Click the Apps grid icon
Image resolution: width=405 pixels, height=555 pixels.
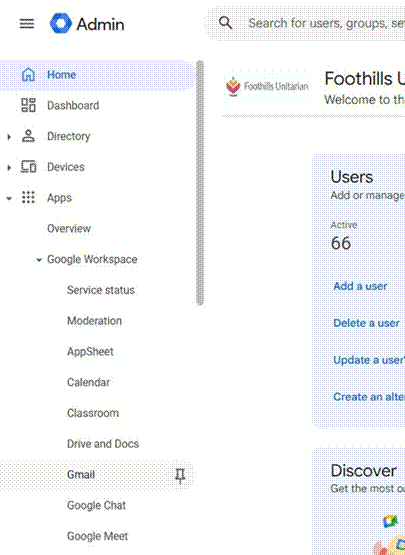(28, 198)
